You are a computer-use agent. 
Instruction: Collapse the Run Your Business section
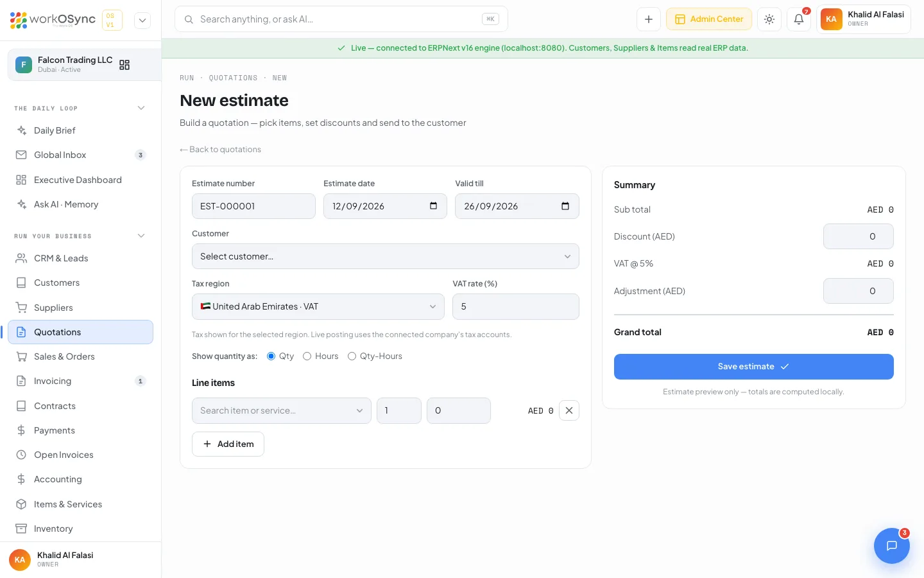coord(141,236)
